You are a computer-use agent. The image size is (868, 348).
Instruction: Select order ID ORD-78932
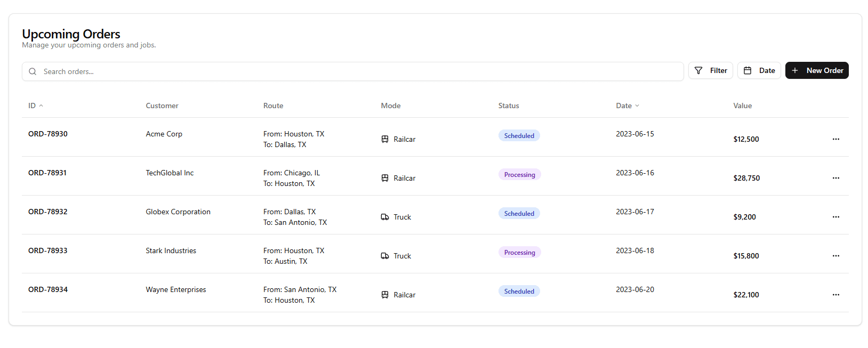(48, 212)
